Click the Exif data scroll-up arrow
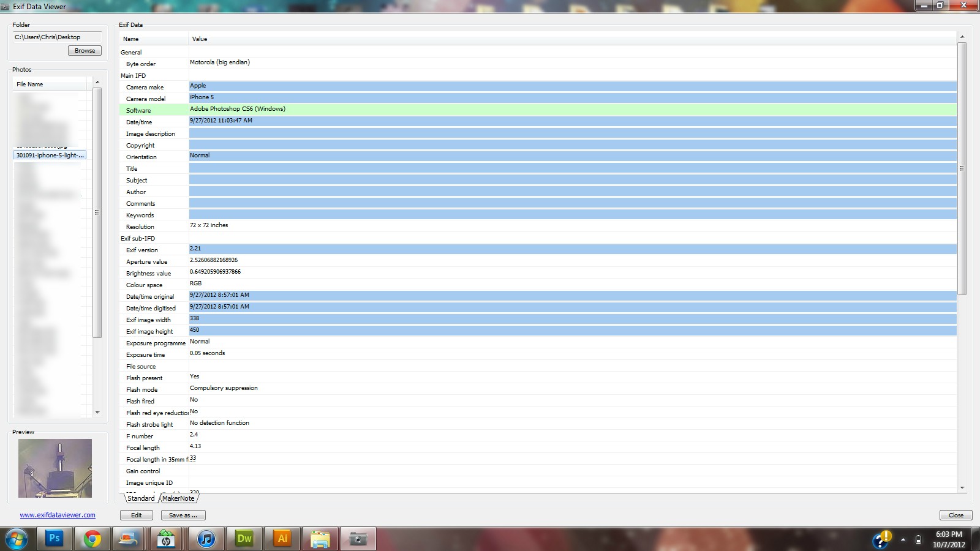The width and height of the screenshot is (980, 551). pyautogui.click(x=962, y=37)
